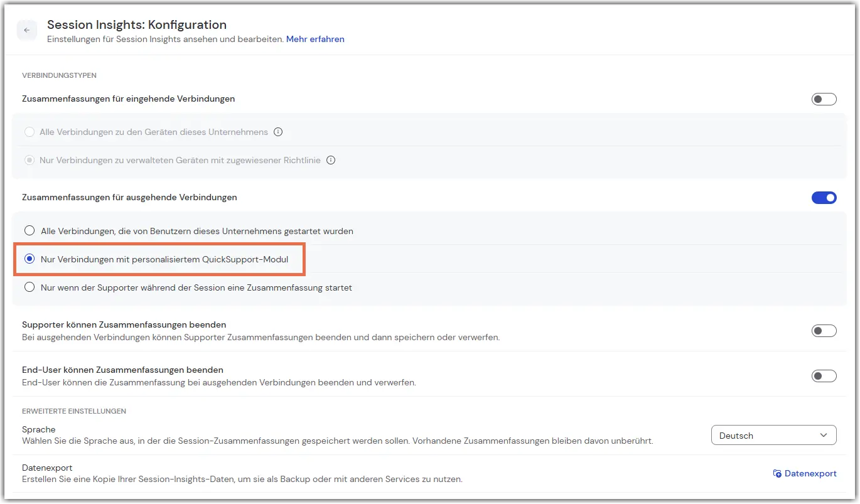Click the Datenexport link text
Viewport: 860px width, 504px height.
pos(810,474)
